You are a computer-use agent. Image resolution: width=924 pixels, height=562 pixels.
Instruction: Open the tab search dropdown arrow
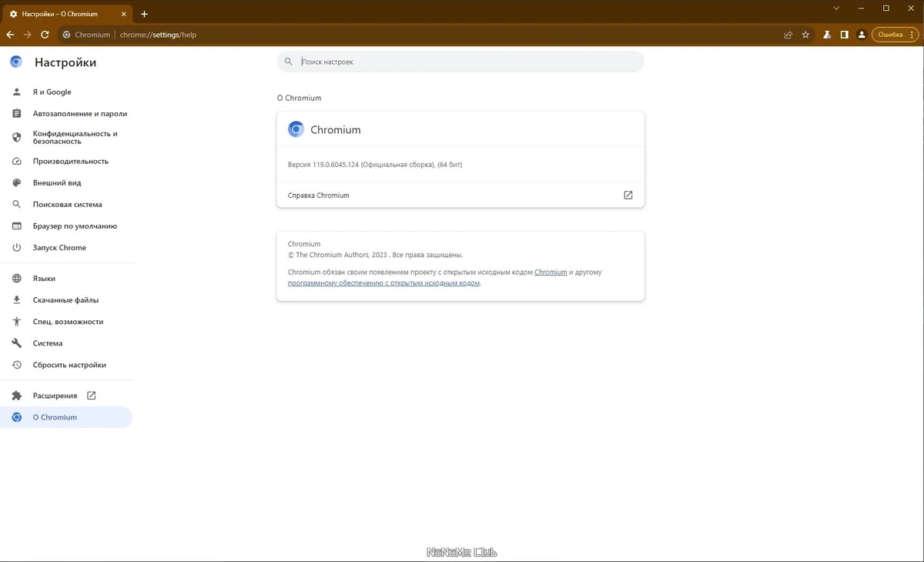[837, 8]
